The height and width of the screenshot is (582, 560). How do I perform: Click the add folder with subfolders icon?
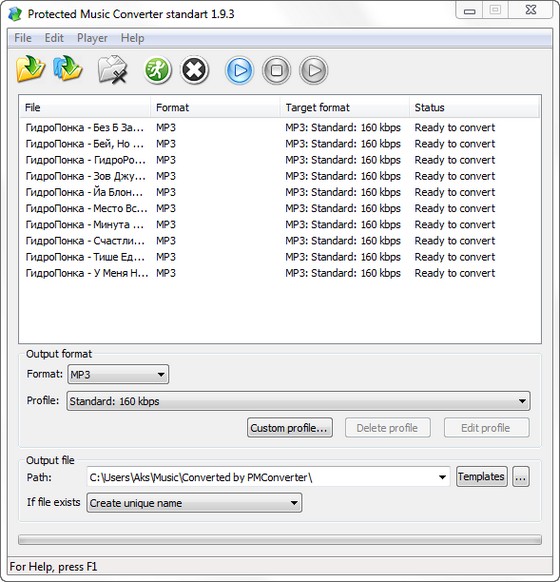pyautogui.click(x=68, y=69)
